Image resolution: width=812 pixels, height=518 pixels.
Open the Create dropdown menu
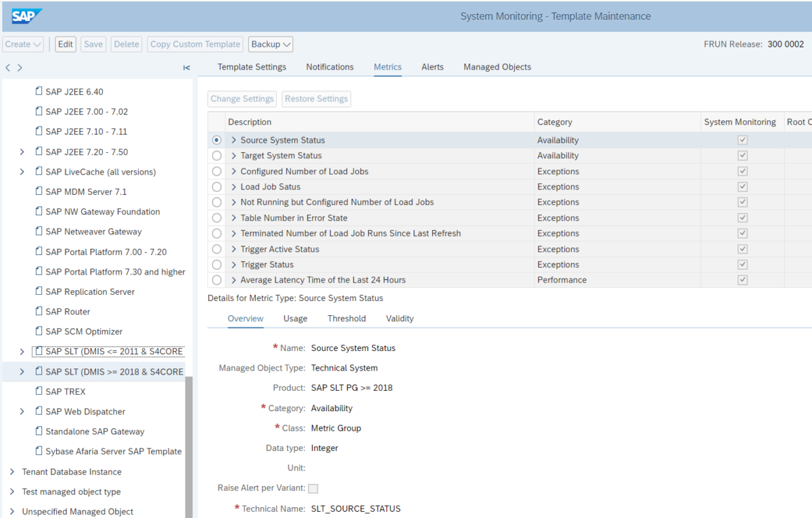tap(22, 43)
